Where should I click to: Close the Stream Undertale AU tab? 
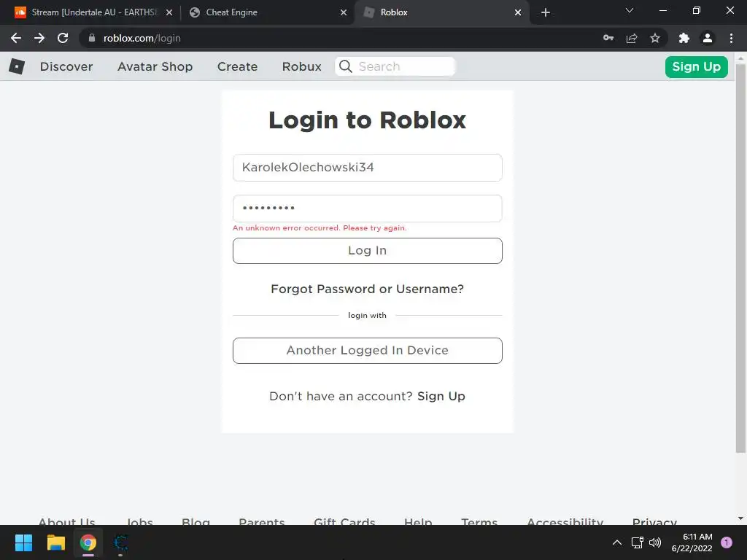point(169,12)
